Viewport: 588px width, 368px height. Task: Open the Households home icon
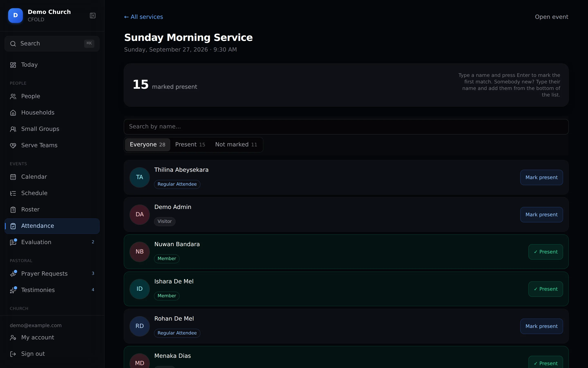pos(13,113)
